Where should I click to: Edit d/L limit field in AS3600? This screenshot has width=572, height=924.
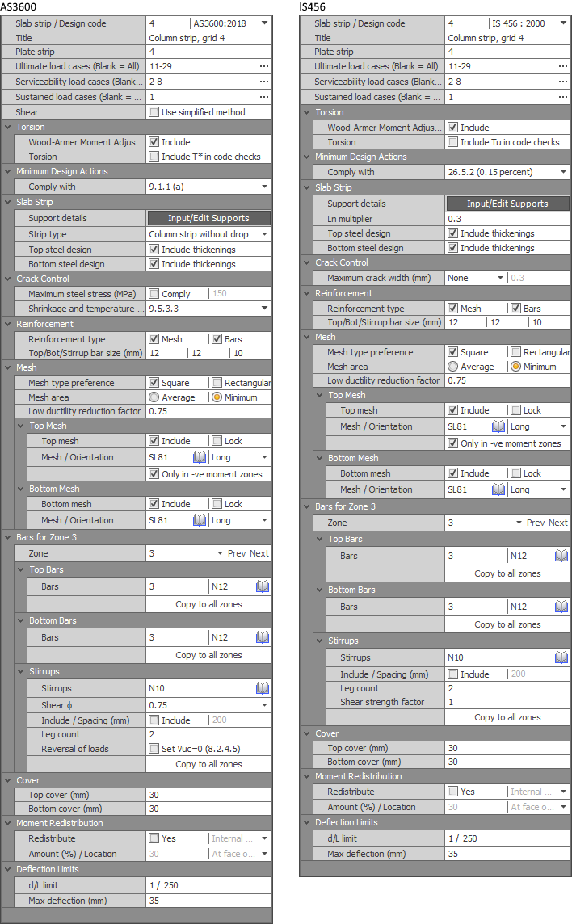(208, 885)
